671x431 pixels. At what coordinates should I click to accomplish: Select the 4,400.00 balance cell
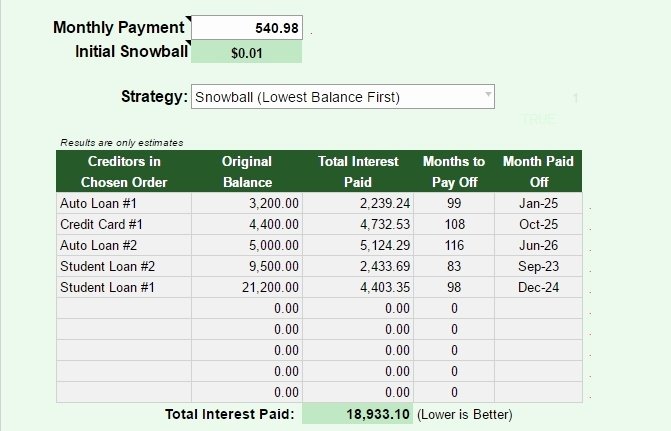247,224
